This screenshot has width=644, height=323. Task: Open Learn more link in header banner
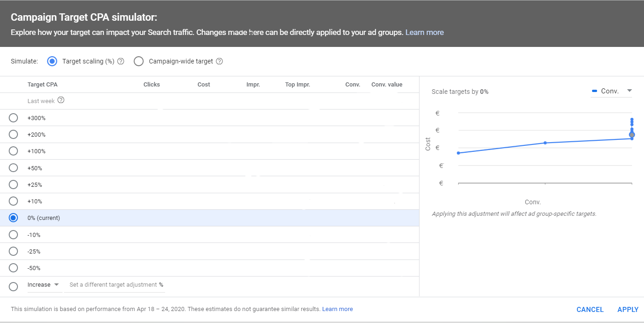(x=424, y=32)
